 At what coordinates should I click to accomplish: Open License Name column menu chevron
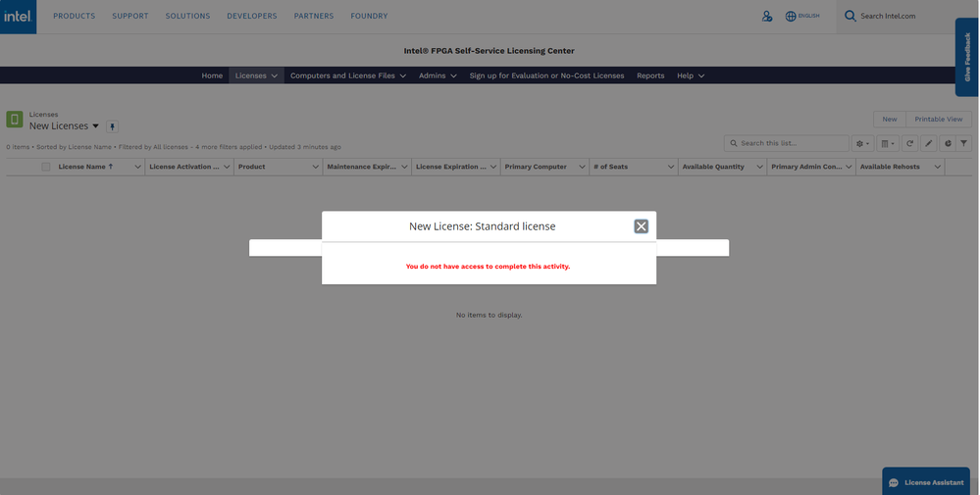coord(137,167)
